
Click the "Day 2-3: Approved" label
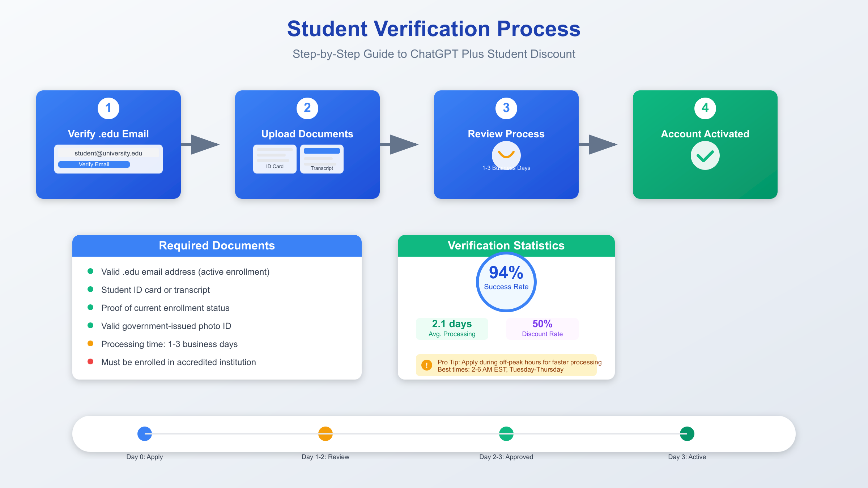(506, 457)
